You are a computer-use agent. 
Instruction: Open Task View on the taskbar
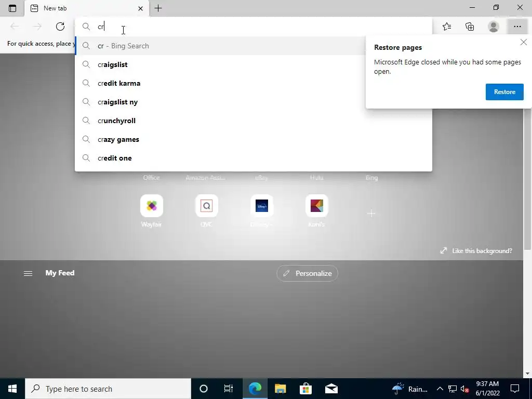pyautogui.click(x=229, y=389)
